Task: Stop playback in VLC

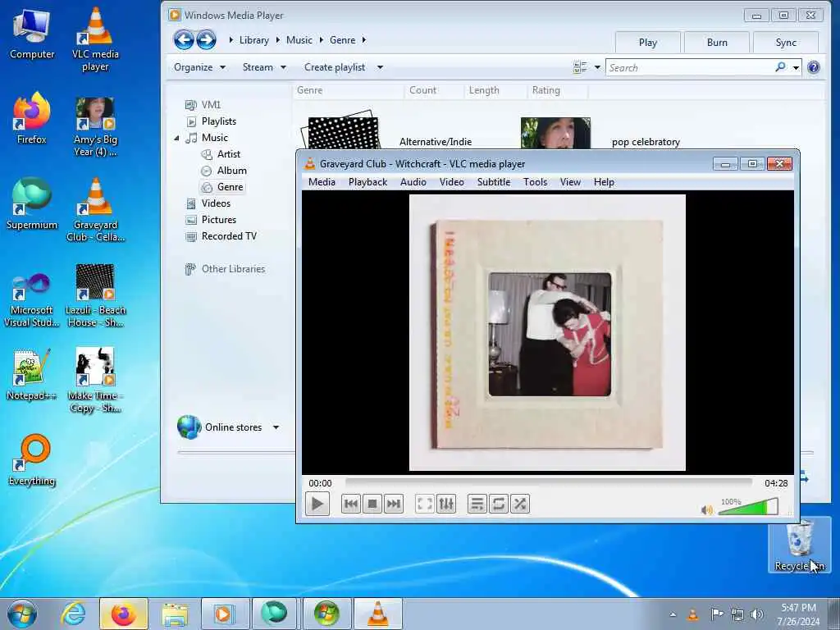Action: (372, 504)
